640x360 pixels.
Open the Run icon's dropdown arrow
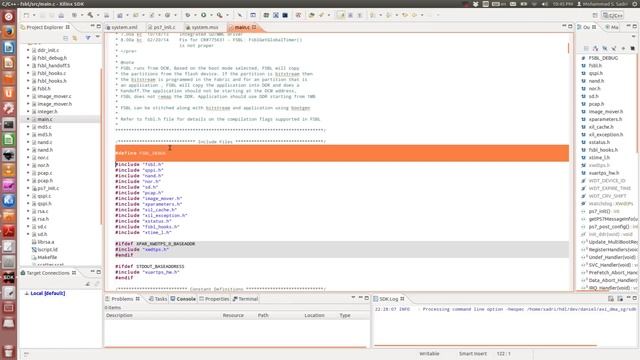(x=211, y=15)
